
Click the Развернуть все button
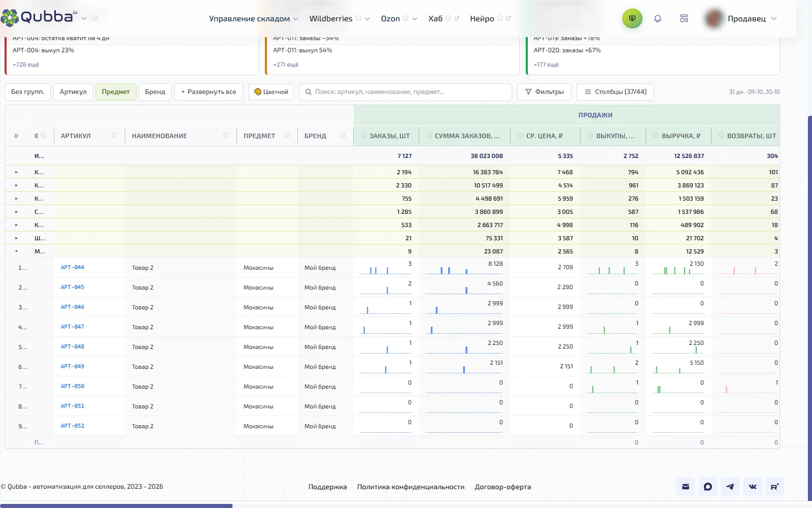(x=209, y=92)
